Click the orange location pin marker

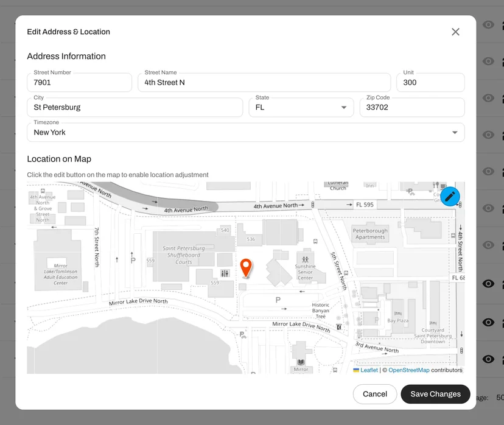click(246, 268)
